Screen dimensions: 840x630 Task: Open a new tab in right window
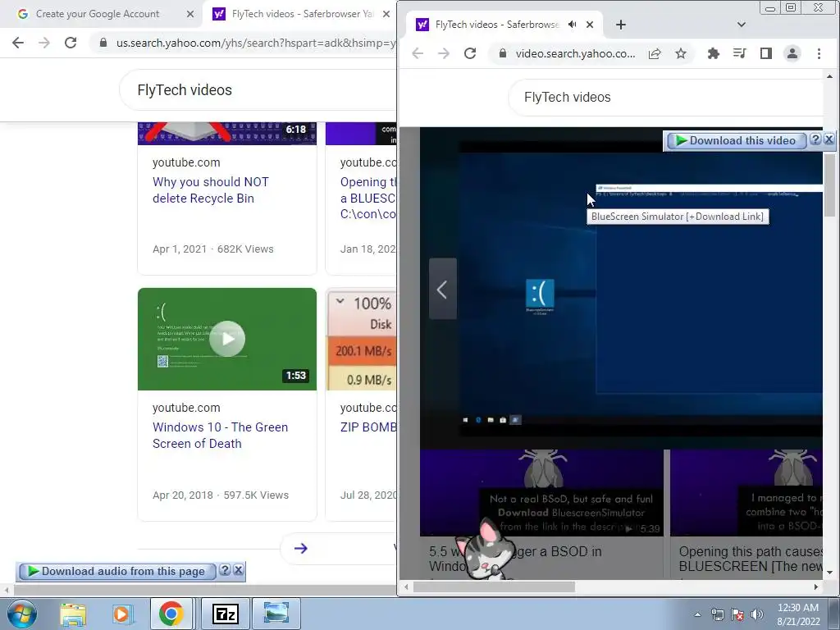coord(620,25)
